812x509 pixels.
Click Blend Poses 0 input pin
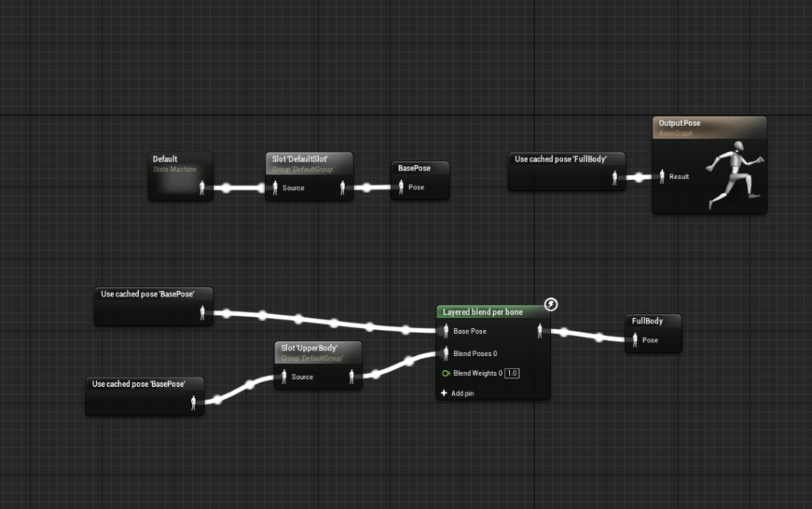[x=446, y=354]
